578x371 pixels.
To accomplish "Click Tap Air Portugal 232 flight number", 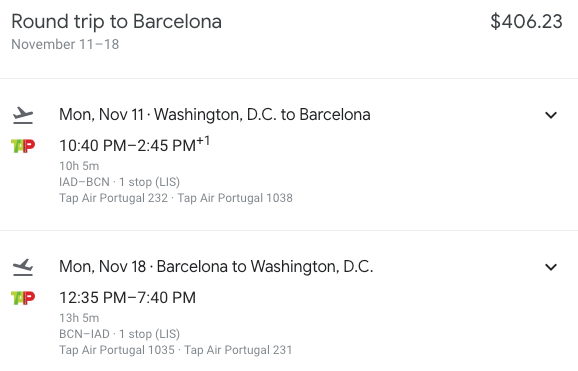I will [x=114, y=198].
